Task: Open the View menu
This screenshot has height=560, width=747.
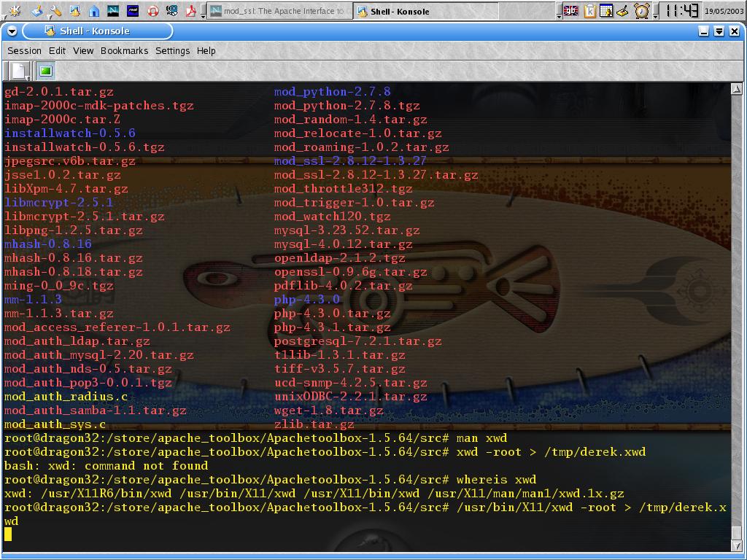Action: point(83,50)
